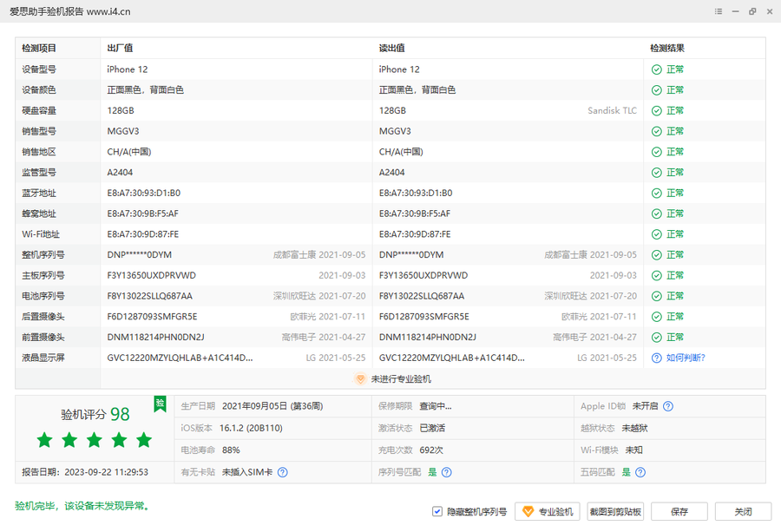Screen dimensions: 781x532
Task: Click the 保存 button
Action: pos(679,512)
